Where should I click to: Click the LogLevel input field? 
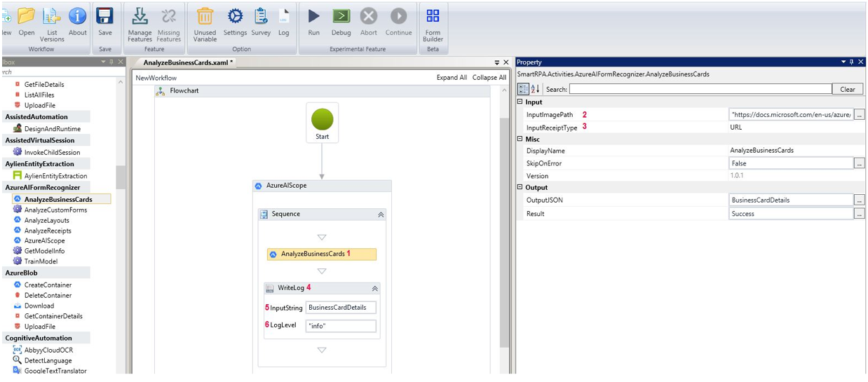341,326
